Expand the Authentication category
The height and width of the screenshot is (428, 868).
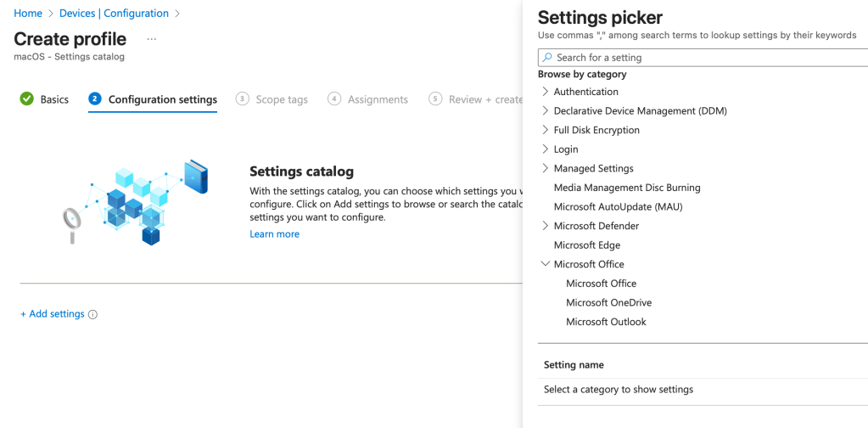(x=545, y=92)
